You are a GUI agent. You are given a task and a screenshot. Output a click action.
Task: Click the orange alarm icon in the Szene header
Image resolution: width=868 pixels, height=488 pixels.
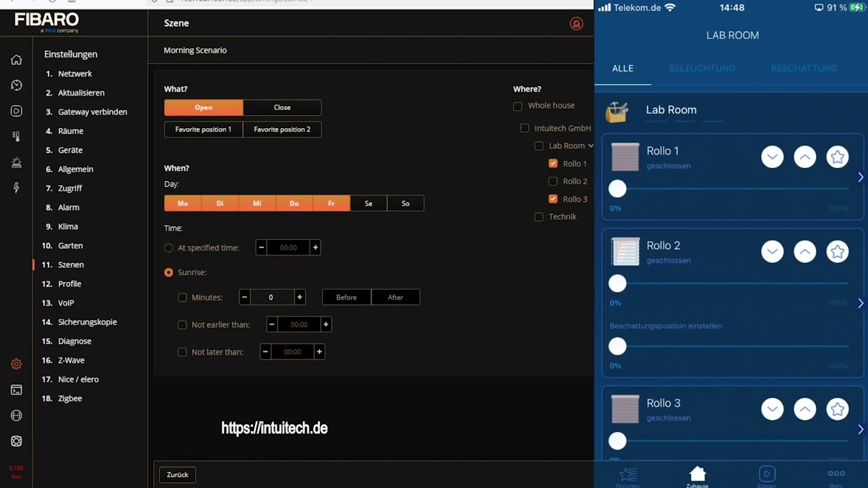576,24
